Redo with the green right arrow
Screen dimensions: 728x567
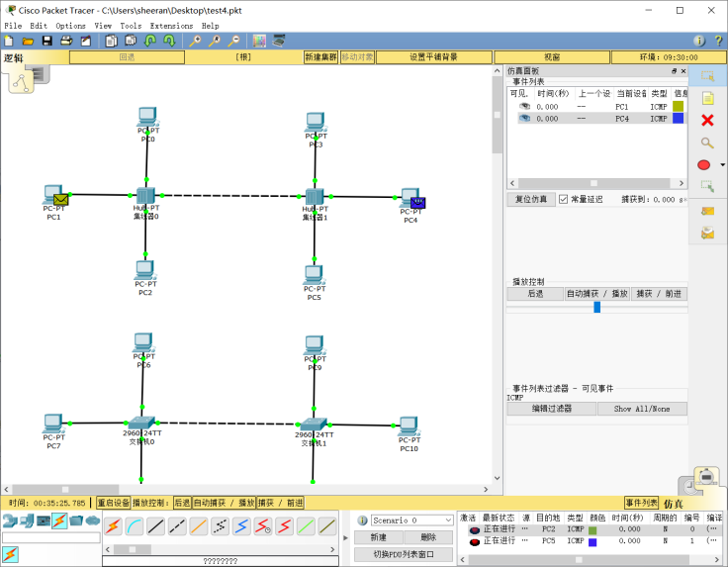(169, 41)
